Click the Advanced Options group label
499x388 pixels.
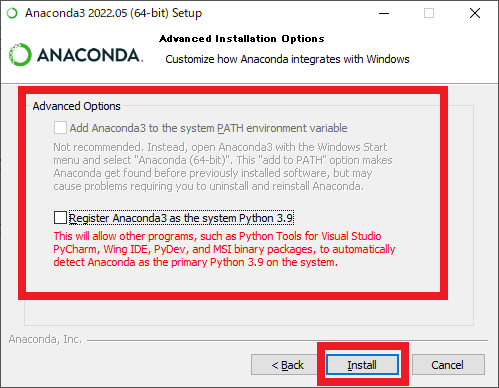76,106
